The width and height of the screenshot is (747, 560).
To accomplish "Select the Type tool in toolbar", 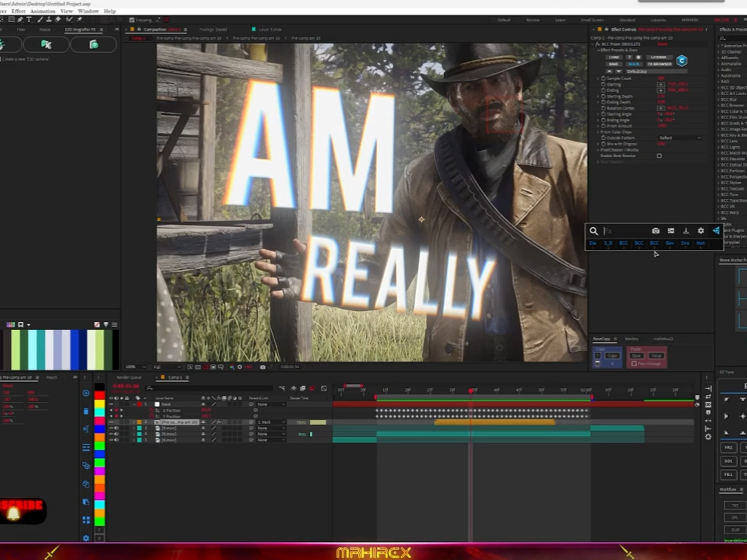I will tap(29, 19).
